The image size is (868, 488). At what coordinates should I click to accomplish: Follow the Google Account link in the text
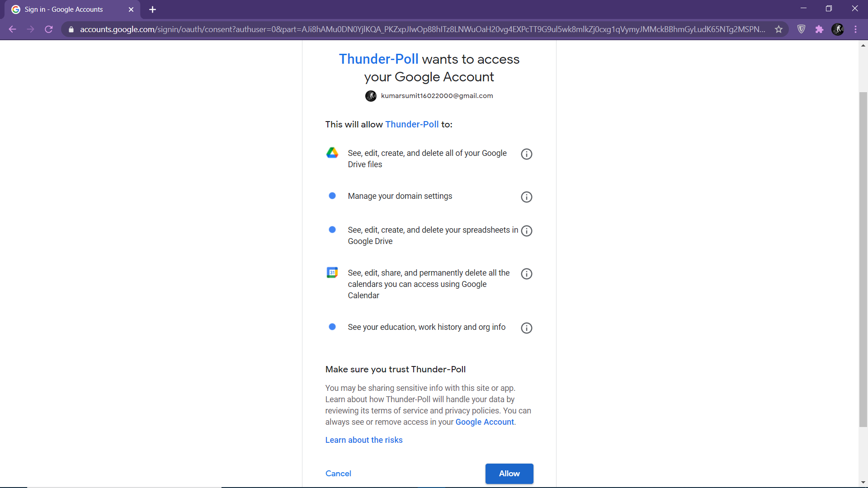(484, 422)
